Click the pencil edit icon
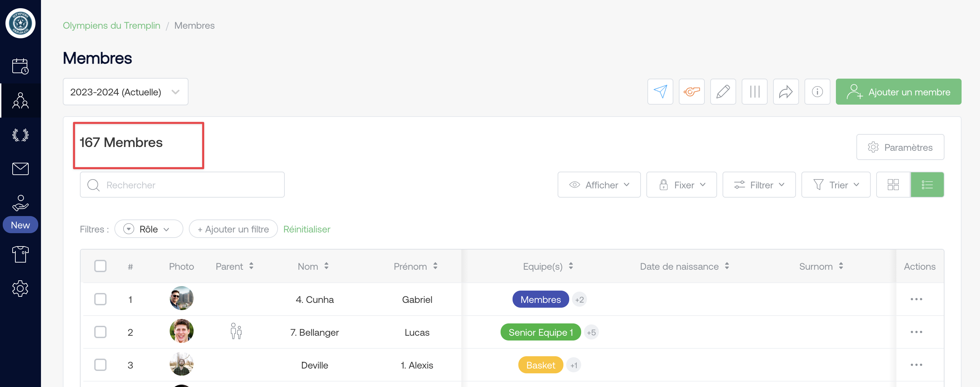 723,92
